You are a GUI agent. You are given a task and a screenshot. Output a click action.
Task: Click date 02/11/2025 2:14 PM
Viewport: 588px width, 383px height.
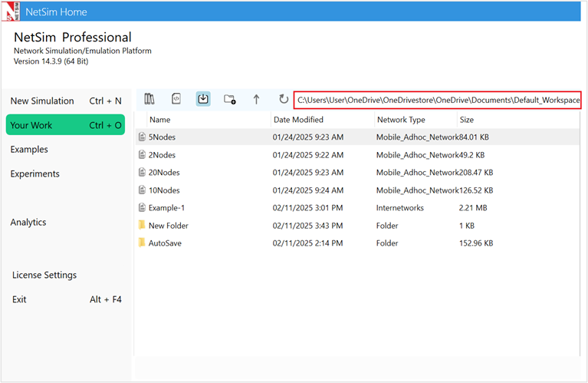(x=307, y=243)
